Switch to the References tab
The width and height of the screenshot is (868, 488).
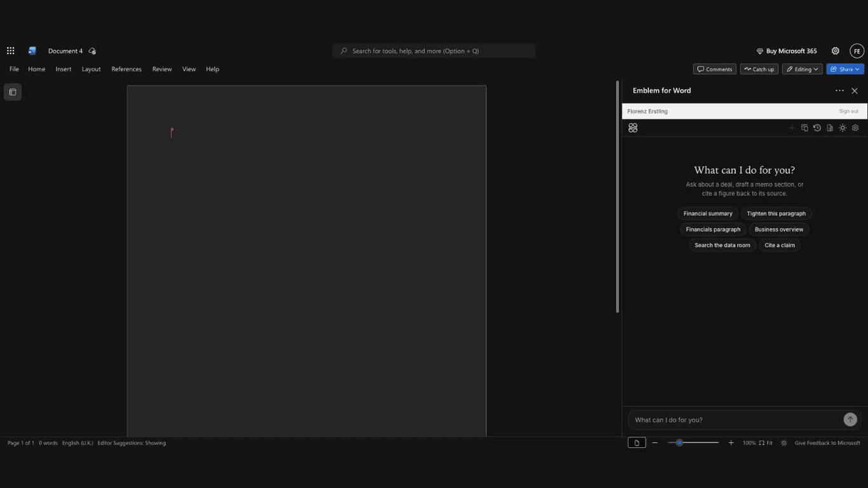tap(126, 69)
